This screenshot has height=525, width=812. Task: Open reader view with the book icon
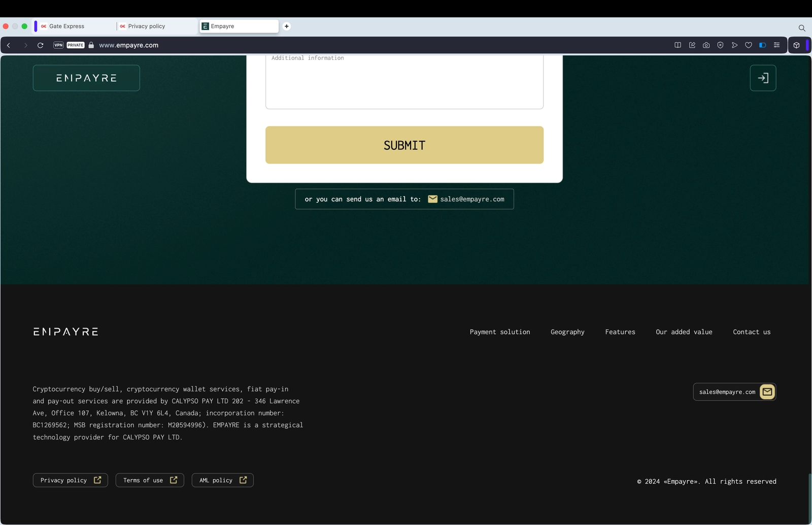[678, 45]
